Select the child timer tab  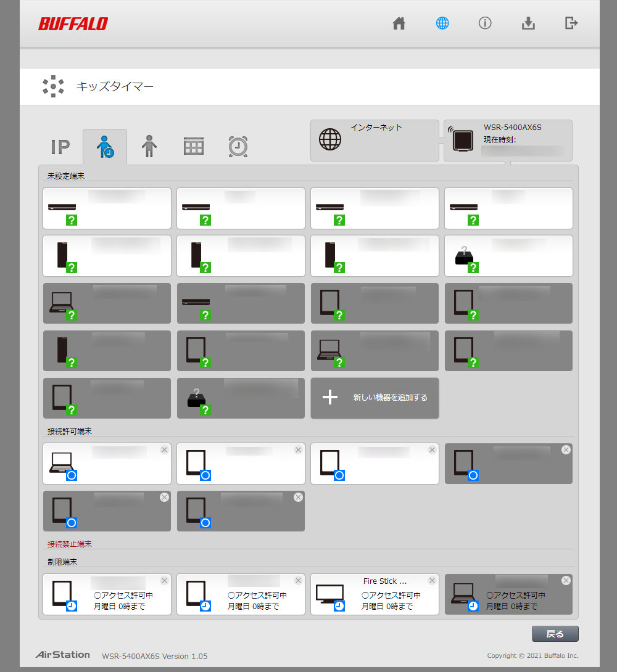(x=105, y=147)
